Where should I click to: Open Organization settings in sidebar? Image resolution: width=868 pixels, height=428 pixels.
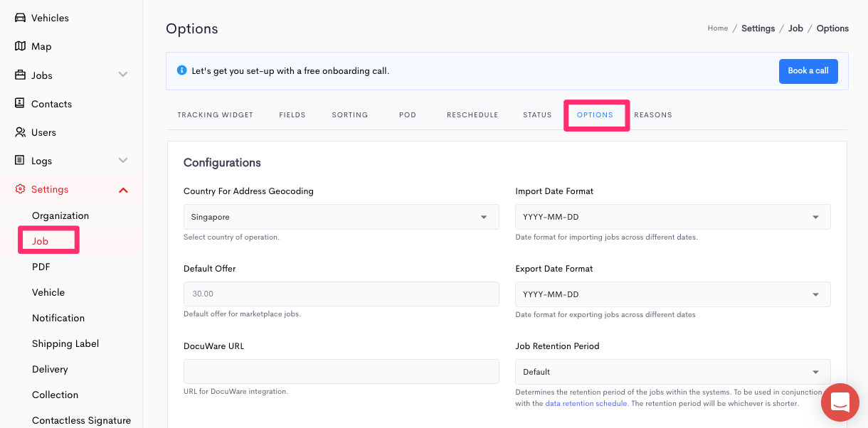60,215
